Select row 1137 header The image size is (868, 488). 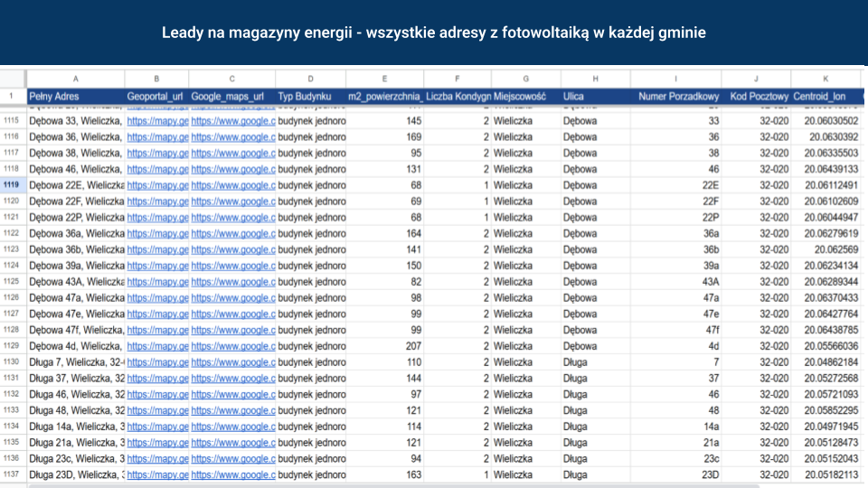coord(12,474)
